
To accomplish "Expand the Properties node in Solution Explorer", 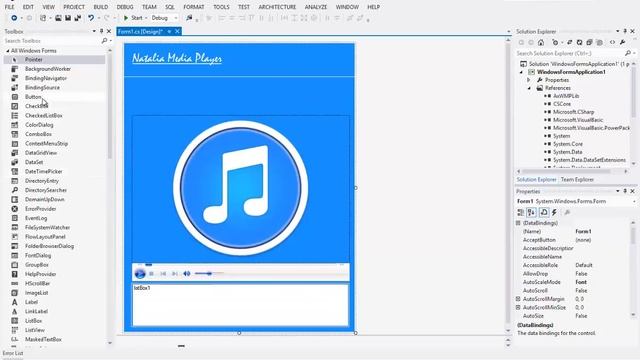I will pyautogui.click(x=529, y=80).
